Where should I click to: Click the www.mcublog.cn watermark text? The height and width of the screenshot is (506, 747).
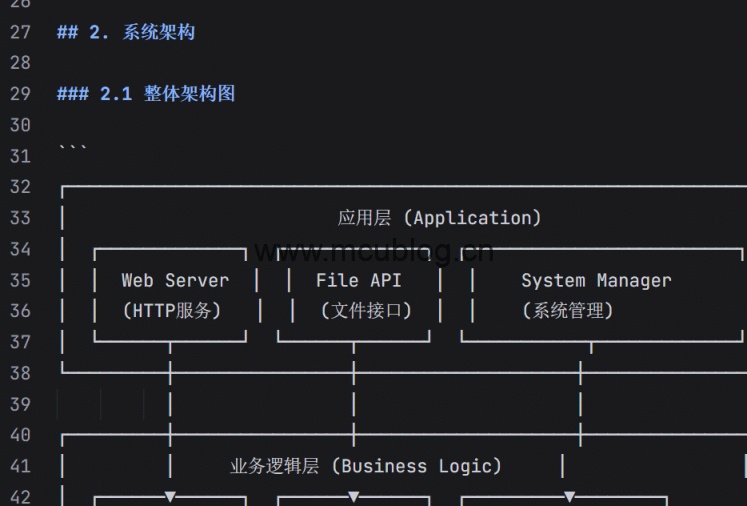[373, 251]
